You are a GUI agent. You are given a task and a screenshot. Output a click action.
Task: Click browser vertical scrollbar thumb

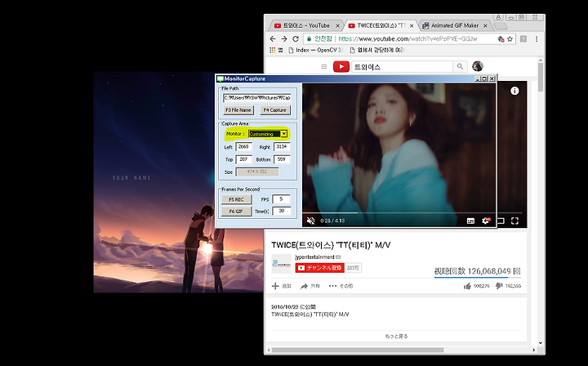(x=541, y=77)
